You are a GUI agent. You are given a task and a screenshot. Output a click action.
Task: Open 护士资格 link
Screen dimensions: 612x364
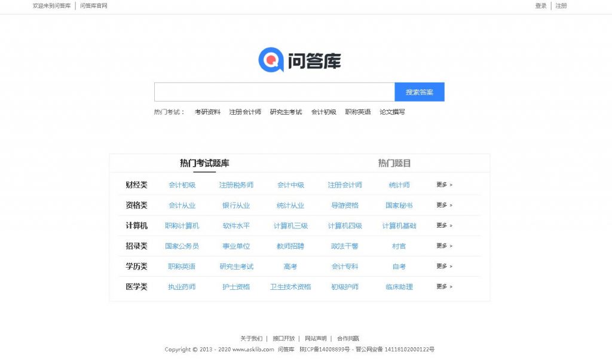236,286
